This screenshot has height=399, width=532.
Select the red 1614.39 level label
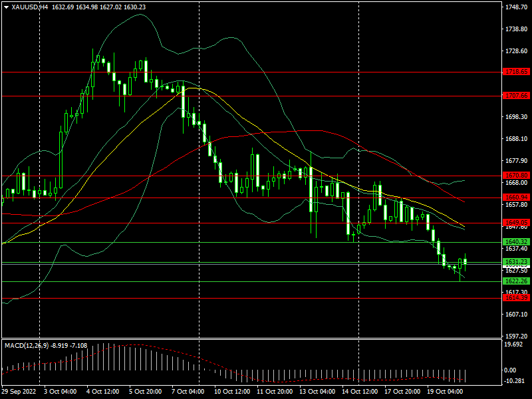pos(517,297)
